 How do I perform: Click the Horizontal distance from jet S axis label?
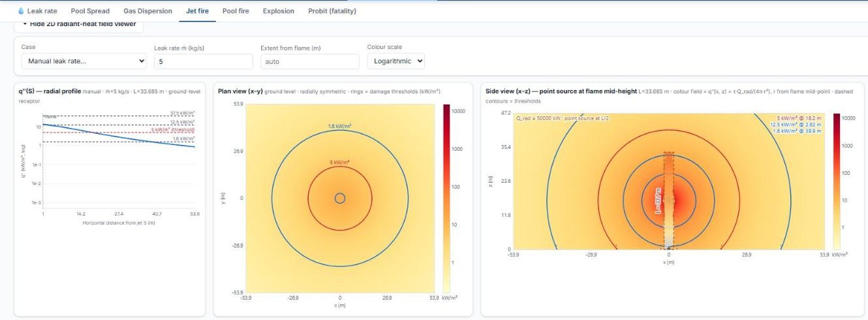point(118,223)
